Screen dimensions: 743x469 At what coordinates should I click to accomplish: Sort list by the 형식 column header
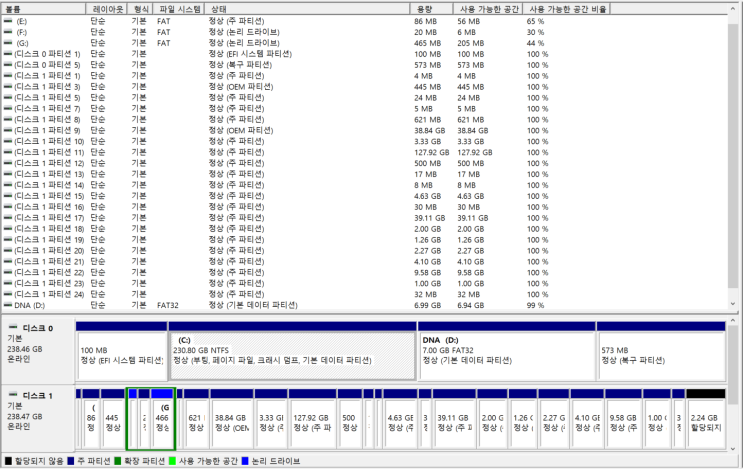[140, 9]
